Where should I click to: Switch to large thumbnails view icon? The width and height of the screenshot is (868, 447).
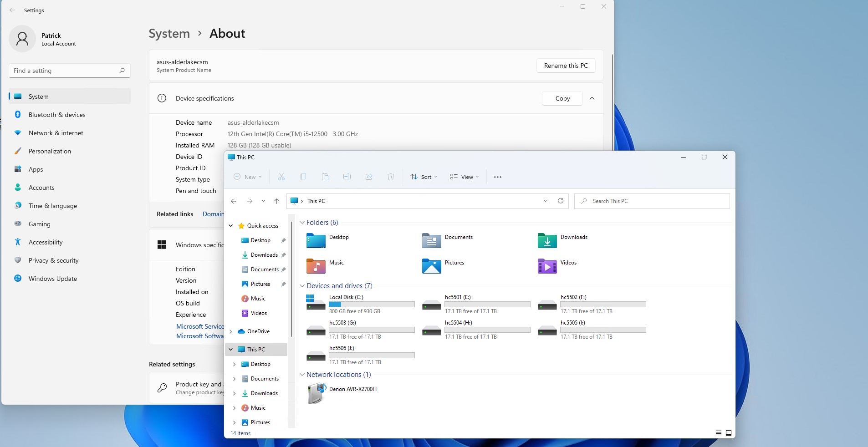click(x=729, y=433)
